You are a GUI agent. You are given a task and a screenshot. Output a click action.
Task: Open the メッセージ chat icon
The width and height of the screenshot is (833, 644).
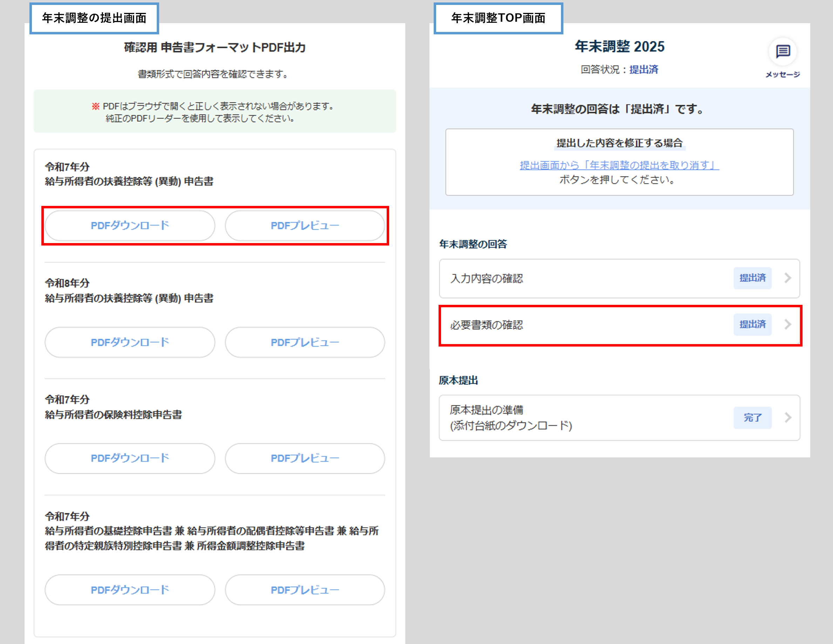pos(783,52)
